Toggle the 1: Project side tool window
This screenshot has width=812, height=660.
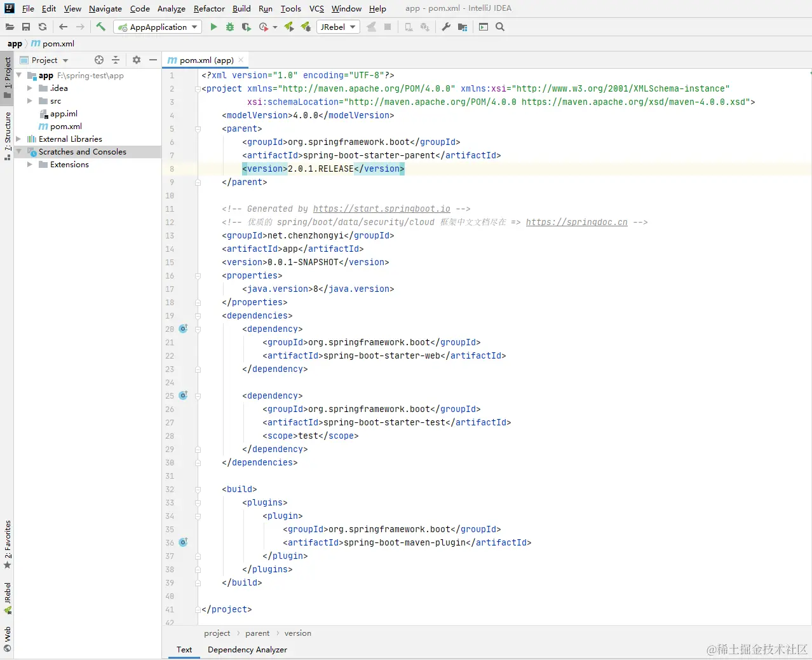[x=7, y=78]
